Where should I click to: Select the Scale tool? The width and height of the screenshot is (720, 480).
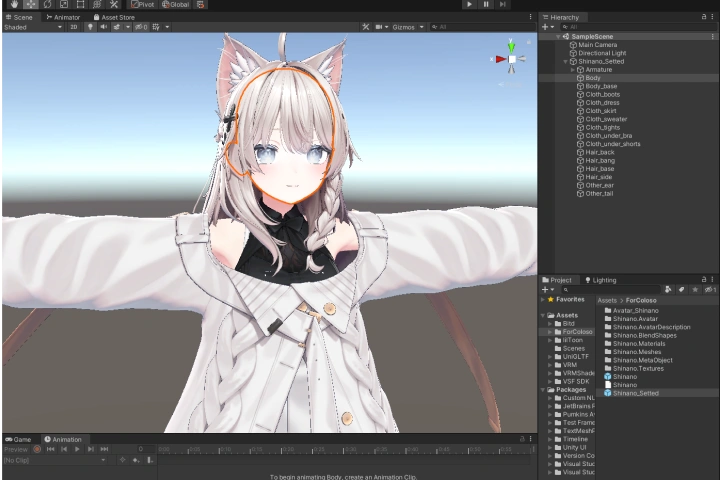pyautogui.click(x=64, y=4)
